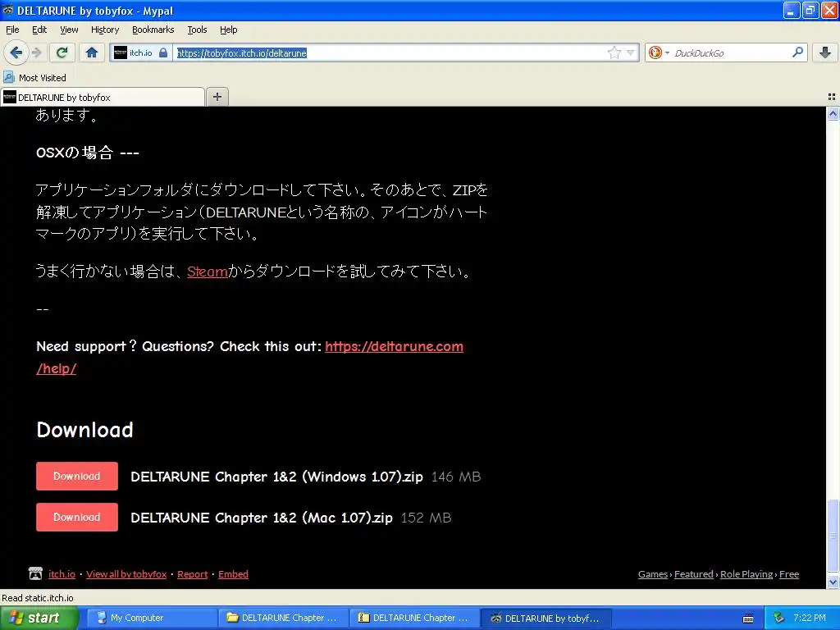
Task: Open the Bookmarks menu
Action: click(153, 30)
